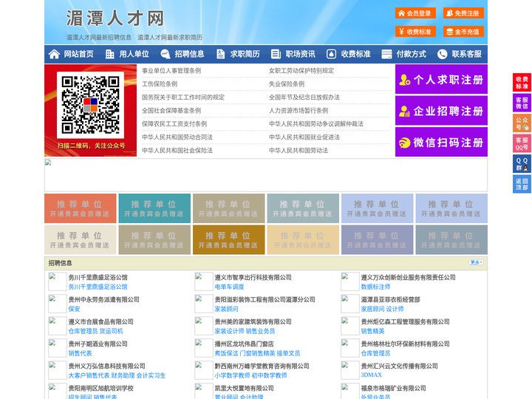Click the phone icon beside 联系客服
The image size is (532, 399).
(x=442, y=54)
